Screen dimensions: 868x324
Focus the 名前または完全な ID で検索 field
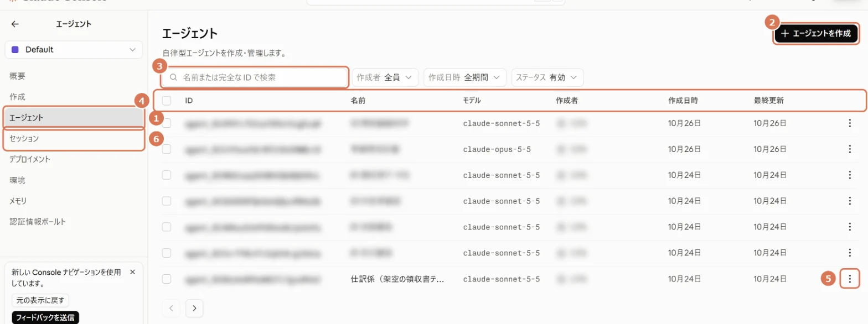click(x=255, y=77)
